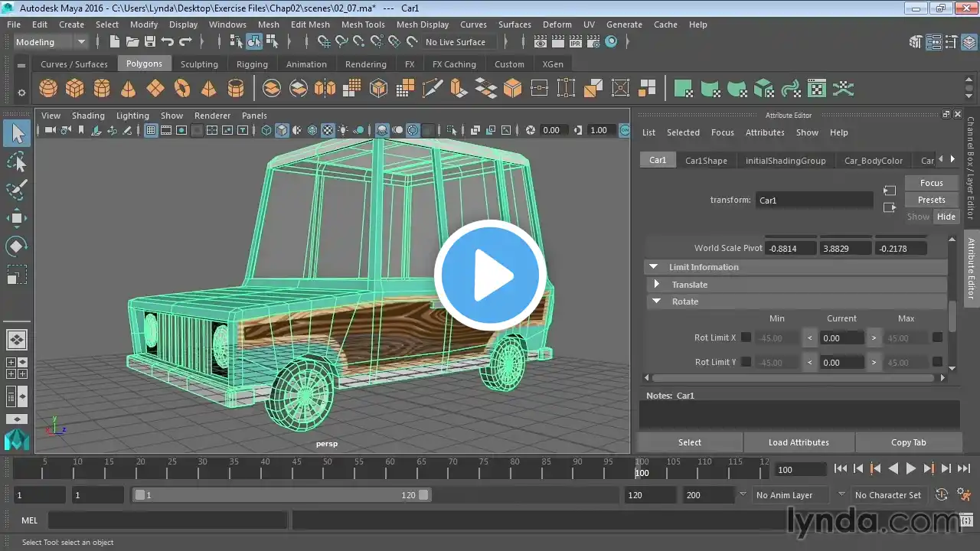Switch to the Rigging shelf tab
980x551 pixels.
[252, 64]
